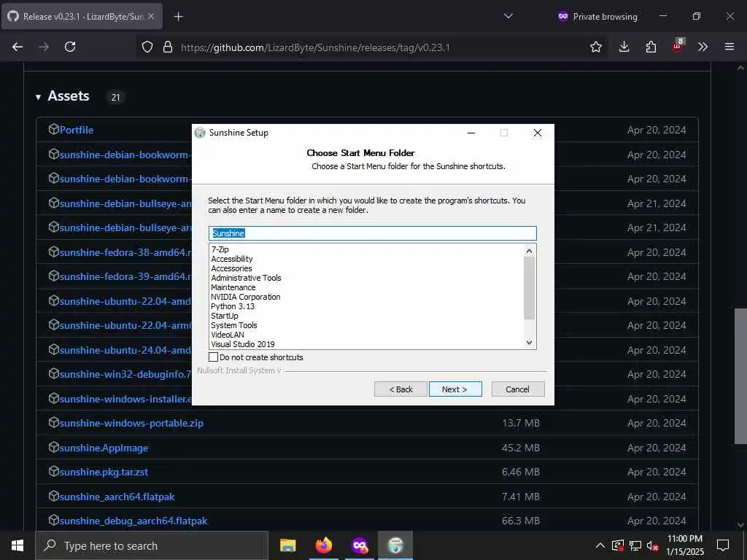Download sunshine_debug_aarch64.flatpak asset
The image size is (747, 560).
coord(133,521)
